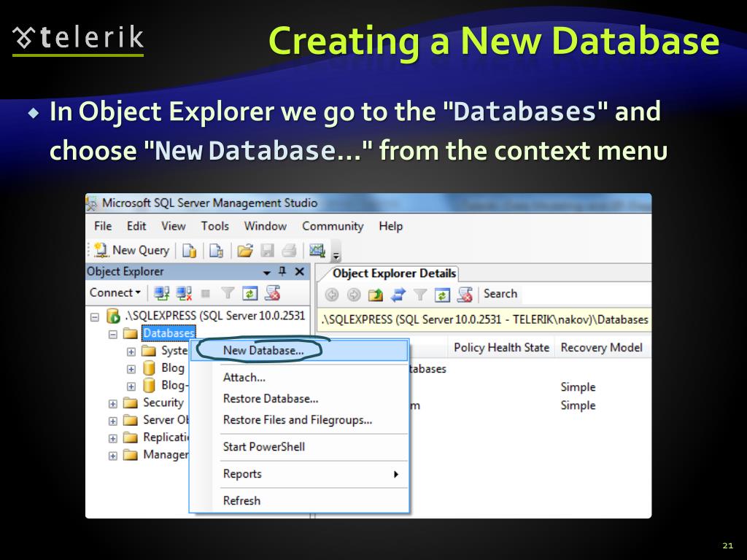Open the Object Explorer window position dropdown
The image size is (747, 560).
click(267, 273)
